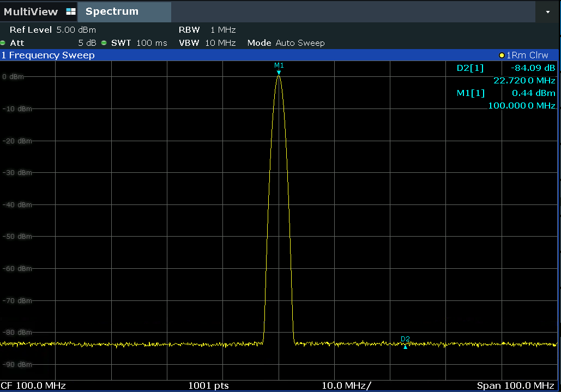Click the MultiView grid icon

click(x=71, y=12)
